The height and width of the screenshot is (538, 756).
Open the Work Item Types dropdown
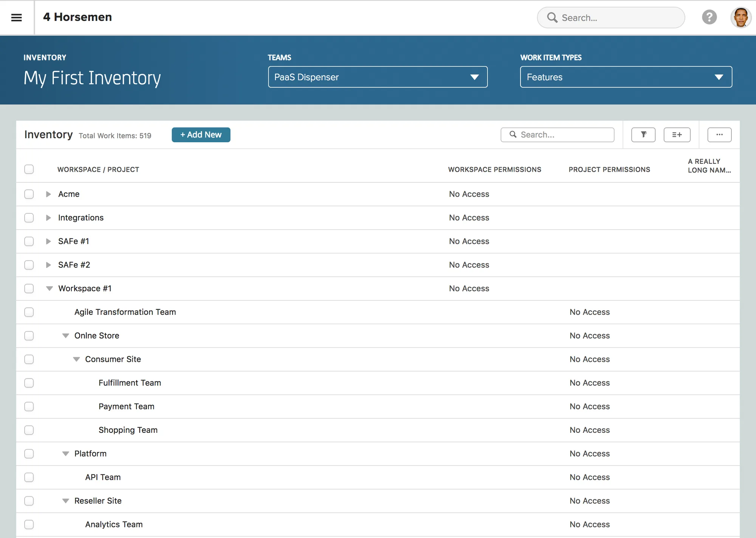pyautogui.click(x=626, y=77)
